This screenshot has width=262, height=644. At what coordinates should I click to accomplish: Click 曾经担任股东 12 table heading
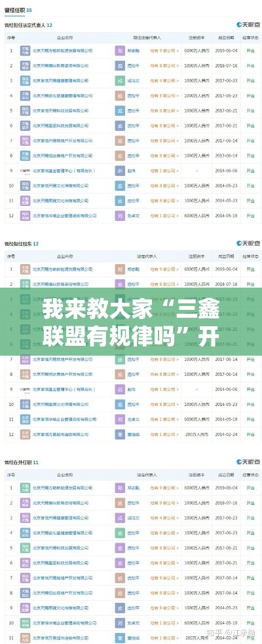point(21,244)
